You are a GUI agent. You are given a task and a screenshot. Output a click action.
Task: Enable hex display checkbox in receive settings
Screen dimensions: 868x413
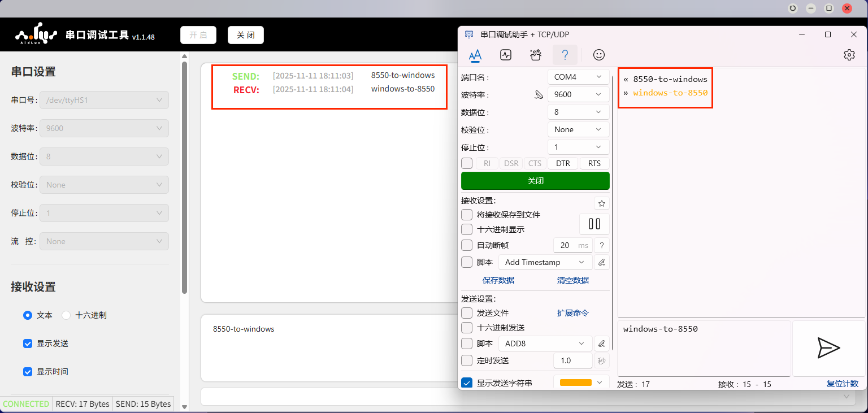point(467,229)
